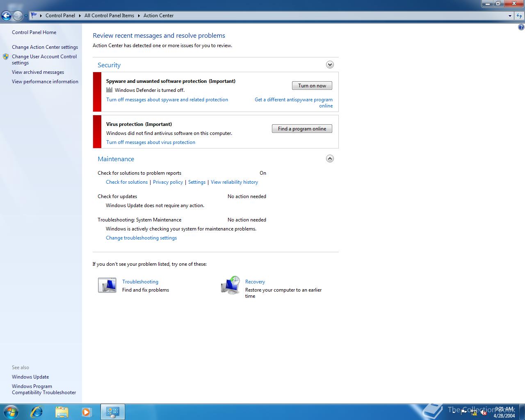
Task: Open the Start menu orb
Action: pyautogui.click(x=11, y=412)
